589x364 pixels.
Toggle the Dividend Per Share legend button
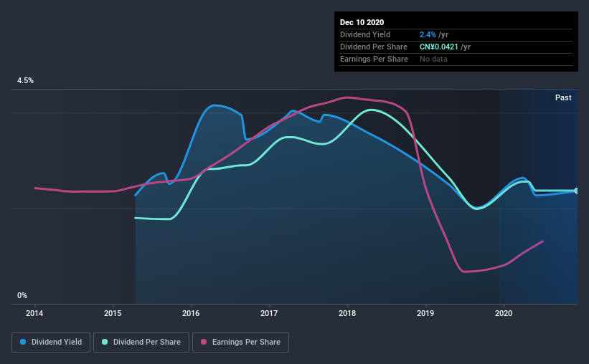[x=141, y=343]
